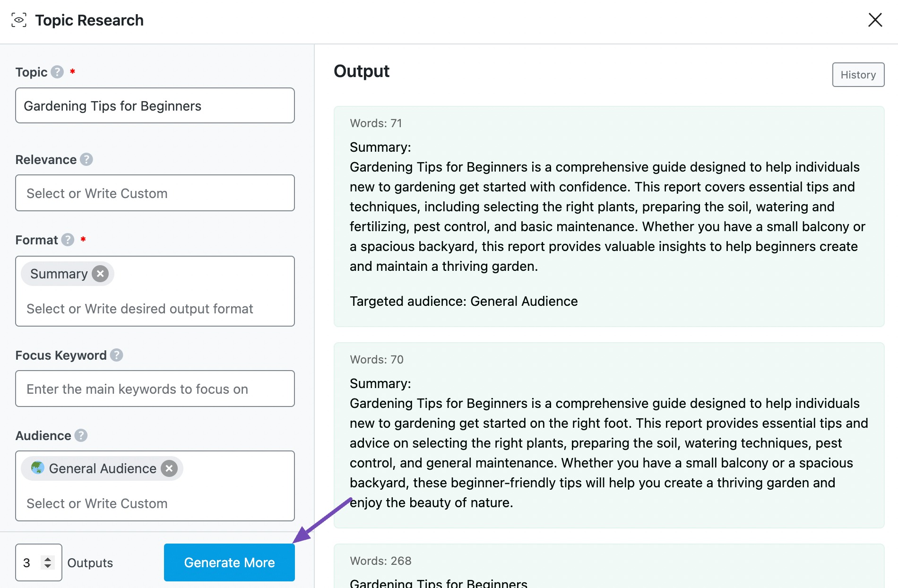
Task: Click the 'Words: 268' output card text
Action: [380, 561]
